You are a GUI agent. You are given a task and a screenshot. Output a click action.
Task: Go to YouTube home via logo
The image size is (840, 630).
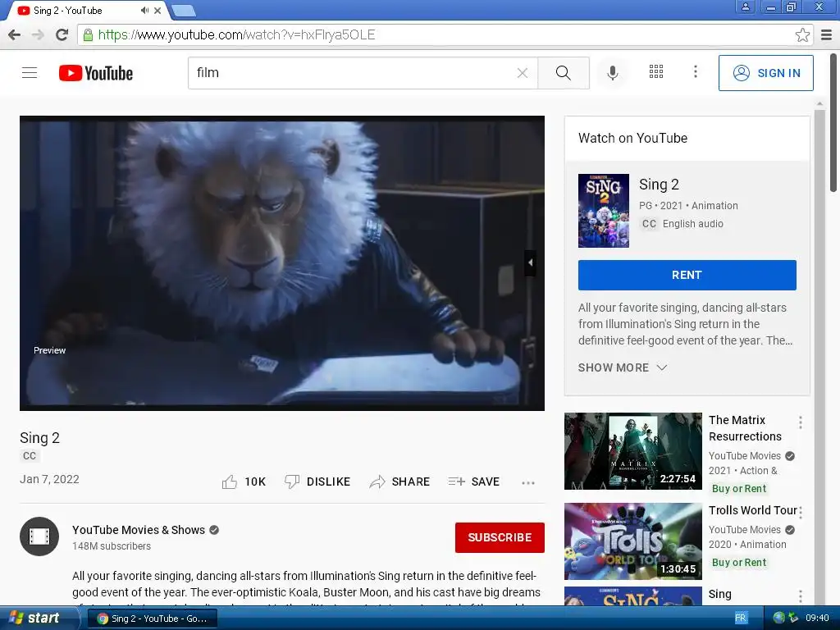(x=96, y=73)
